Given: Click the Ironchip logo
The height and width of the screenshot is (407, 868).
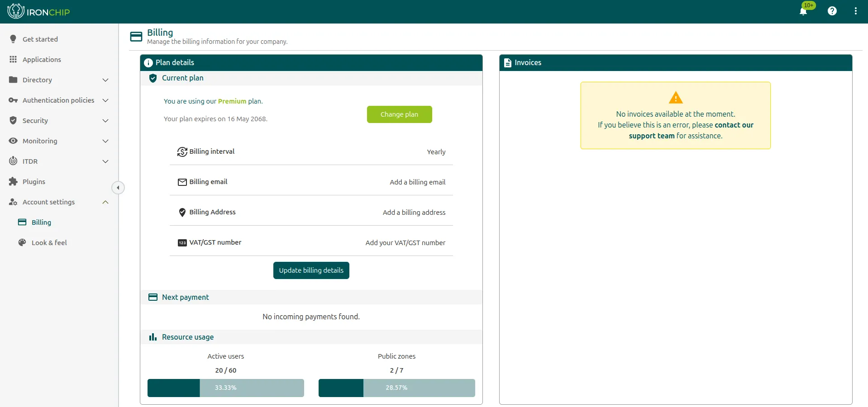Looking at the screenshot, I should 39,11.
